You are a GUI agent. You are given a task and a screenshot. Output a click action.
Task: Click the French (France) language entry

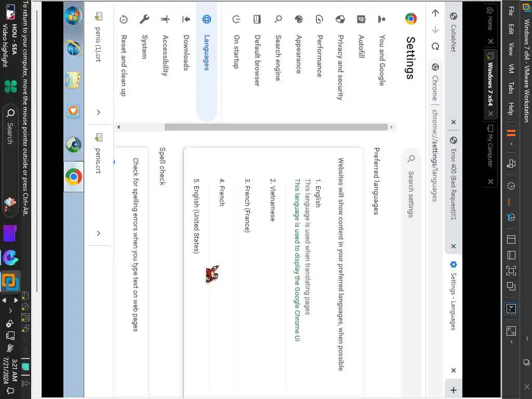tap(247, 205)
